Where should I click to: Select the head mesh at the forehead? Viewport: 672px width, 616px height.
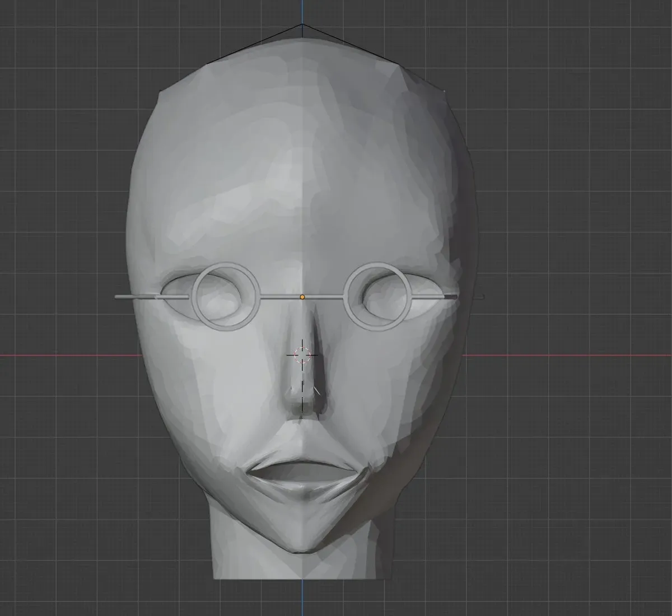pyautogui.click(x=302, y=168)
